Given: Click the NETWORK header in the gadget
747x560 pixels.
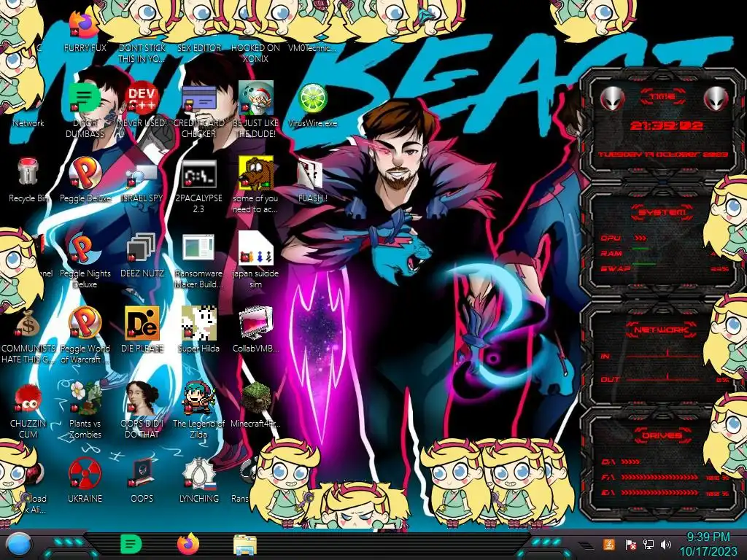Looking at the screenshot, I should pos(662,330).
